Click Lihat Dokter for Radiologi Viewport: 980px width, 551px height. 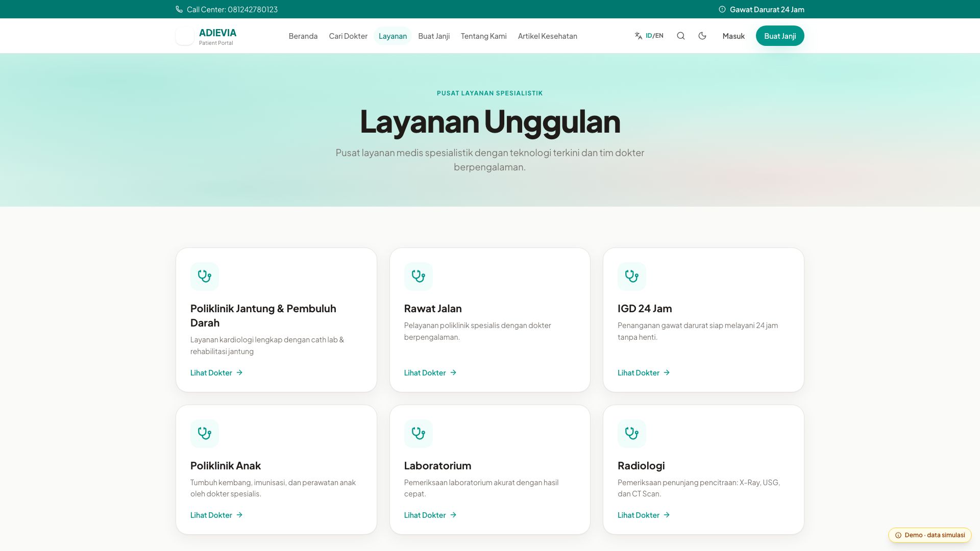pos(644,515)
